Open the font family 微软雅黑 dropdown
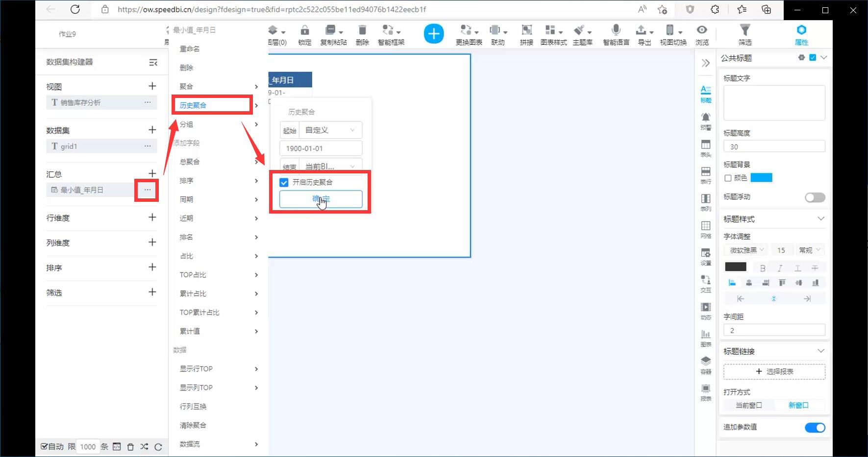This screenshot has width=868, height=457. tap(745, 250)
